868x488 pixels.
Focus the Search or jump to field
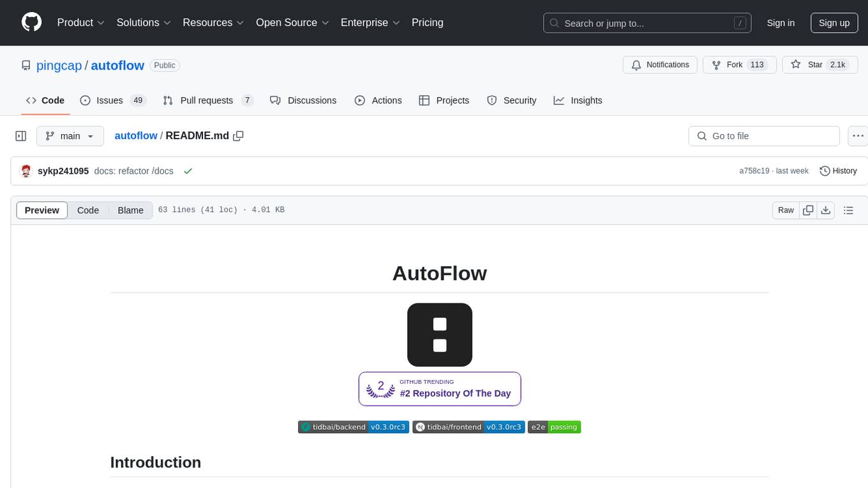click(x=647, y=23)
